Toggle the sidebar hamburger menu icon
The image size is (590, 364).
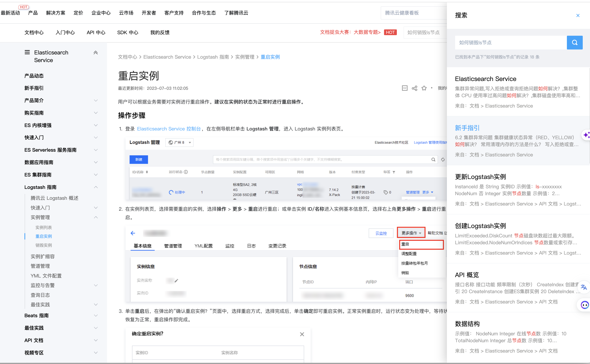click(x=27, y=52)
